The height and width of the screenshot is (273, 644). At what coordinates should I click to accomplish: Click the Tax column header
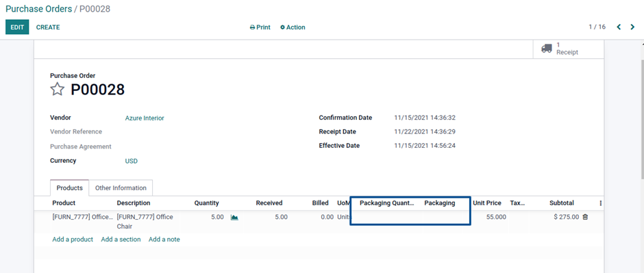(x=517, y=203)
